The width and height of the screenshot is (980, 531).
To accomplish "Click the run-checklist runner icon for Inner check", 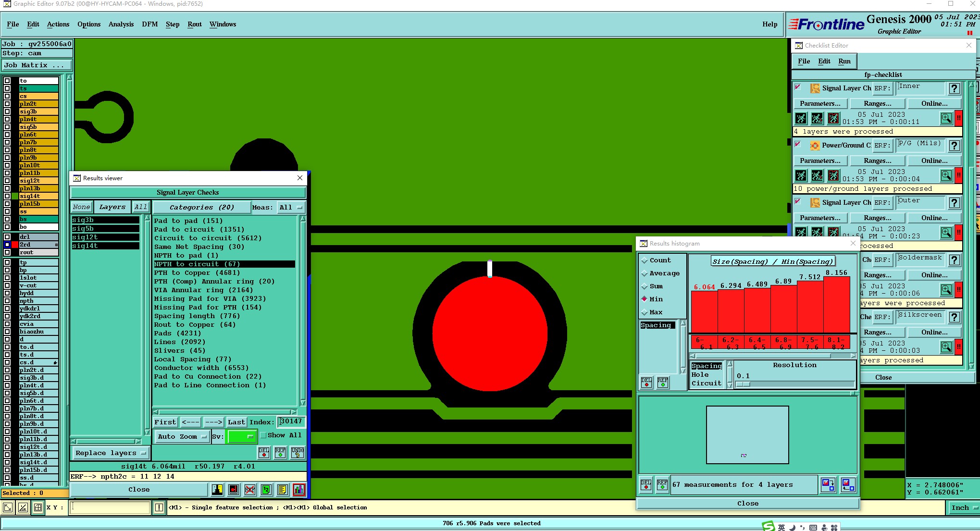I will [x=801, y=118].
